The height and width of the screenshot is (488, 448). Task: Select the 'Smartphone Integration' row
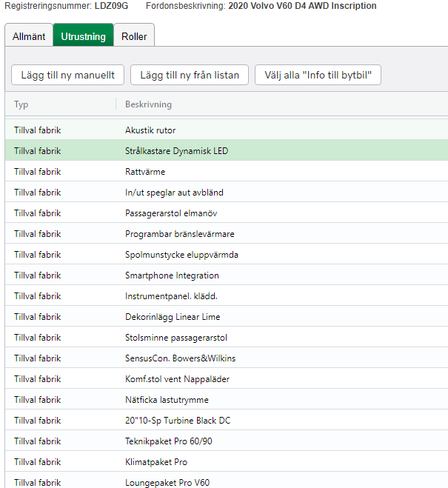click(227, 275)
